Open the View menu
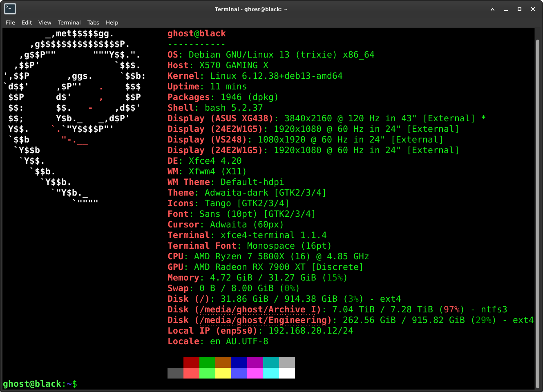The width and height of the screenshot is (543, 392). click(45, 22)
